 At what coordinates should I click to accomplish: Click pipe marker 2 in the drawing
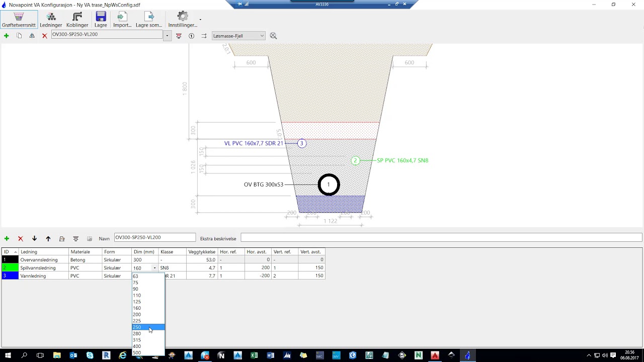pos(355,161)
